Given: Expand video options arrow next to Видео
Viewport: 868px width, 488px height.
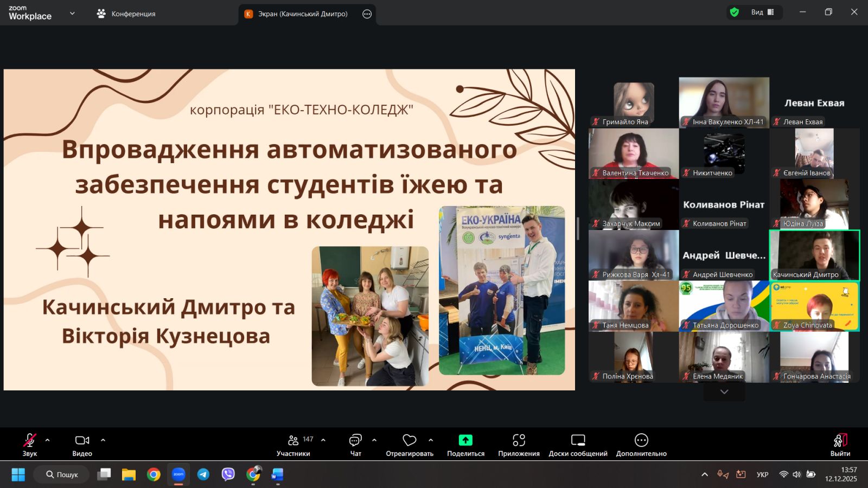Looking at the screenshot, I should [x=103, y=440].
